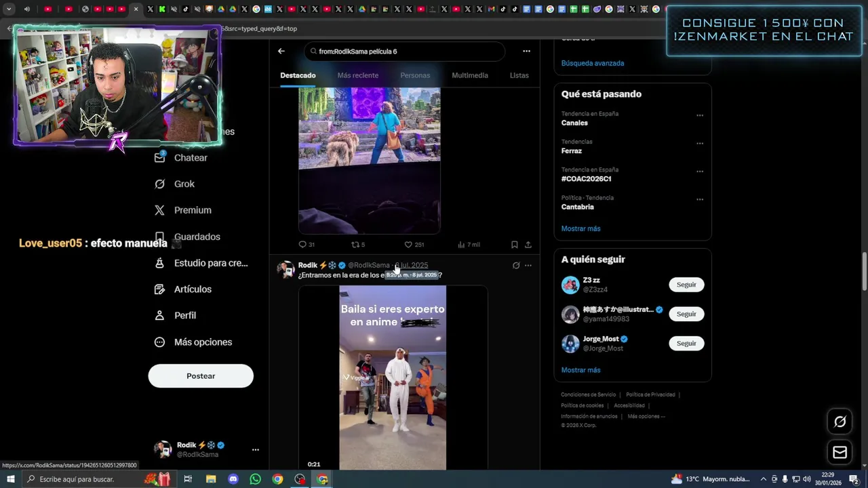Click the Grok icon on Rodik's 8 jul post

[x=516, y=266]
